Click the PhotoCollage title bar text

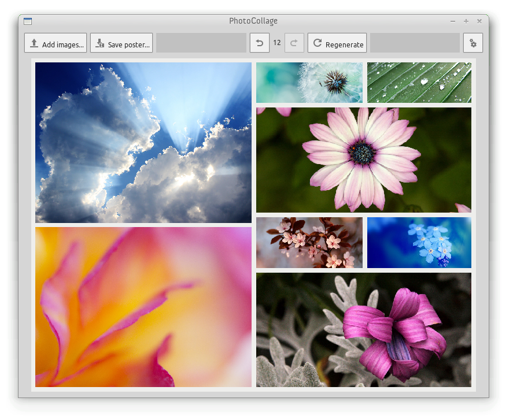[254, 21]
